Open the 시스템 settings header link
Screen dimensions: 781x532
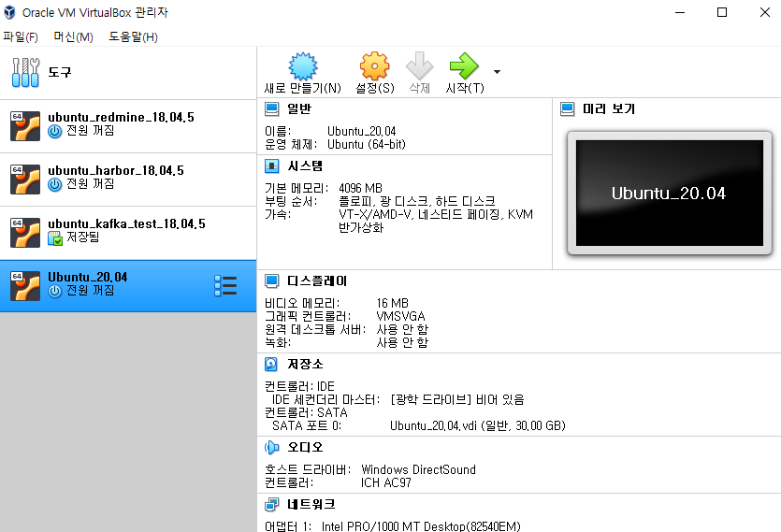point(305,165)
